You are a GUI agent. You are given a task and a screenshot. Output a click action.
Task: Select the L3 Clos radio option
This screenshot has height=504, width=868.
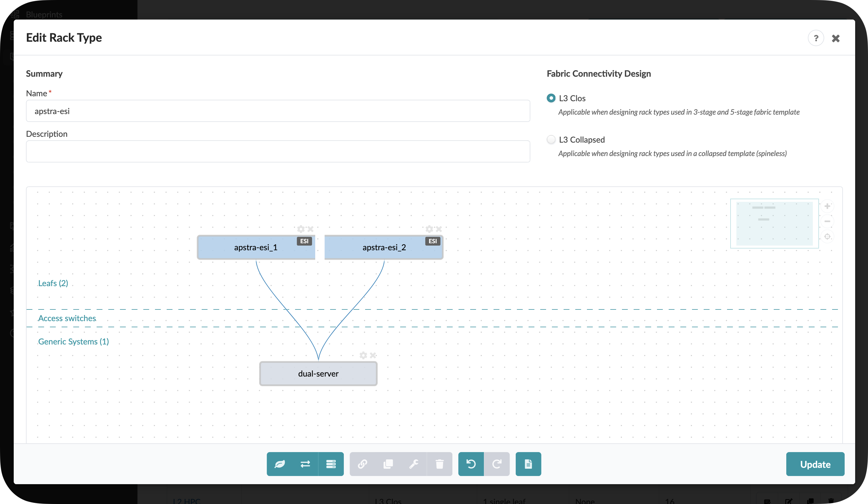(551, 98)
